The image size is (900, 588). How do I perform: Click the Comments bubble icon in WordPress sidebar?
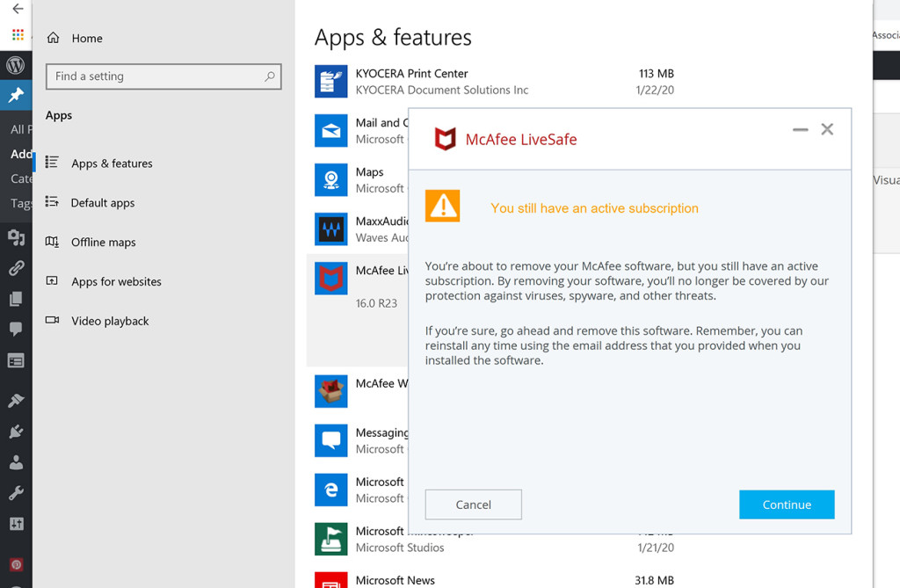[16, 329]
